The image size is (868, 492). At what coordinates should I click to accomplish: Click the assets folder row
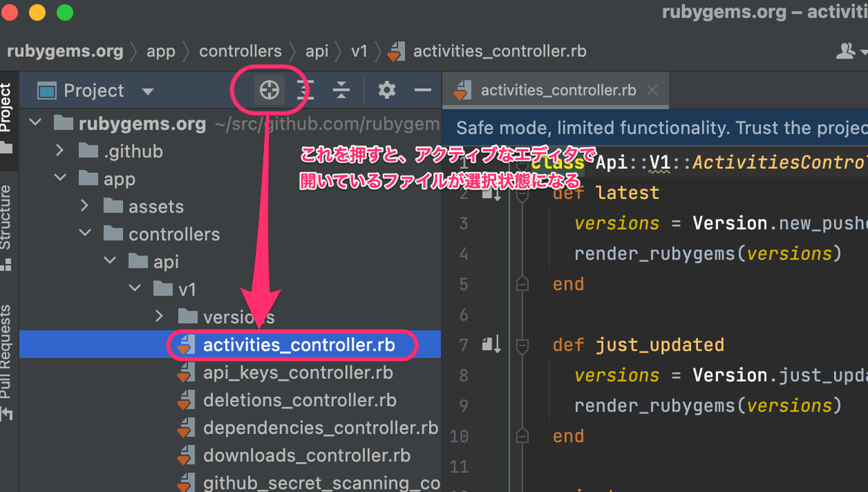point(230,206)
